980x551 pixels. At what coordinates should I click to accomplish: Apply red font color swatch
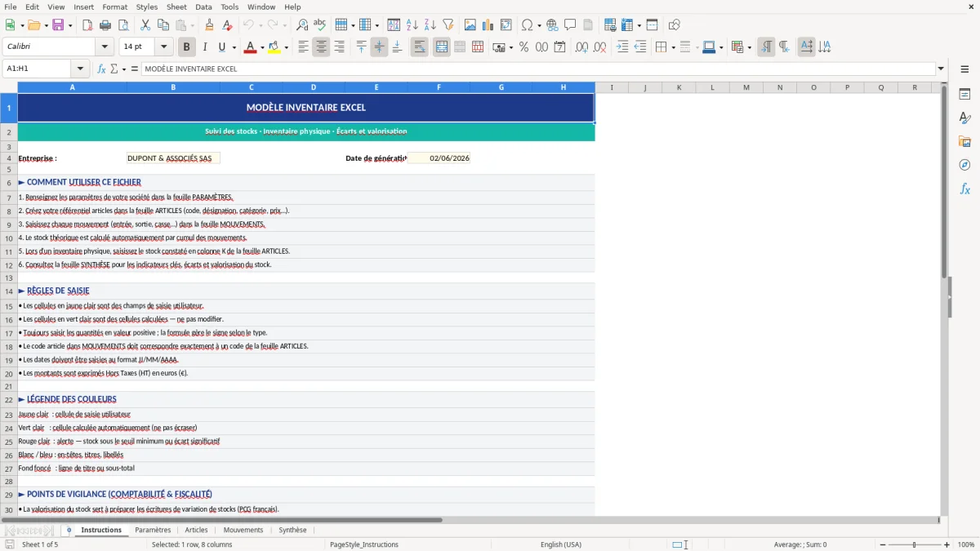pyautogui.click(x=250, y=47)
